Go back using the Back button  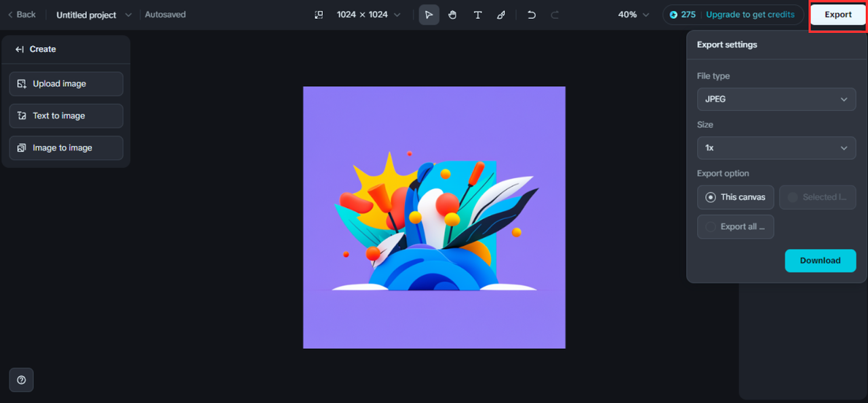click(22, 14)
